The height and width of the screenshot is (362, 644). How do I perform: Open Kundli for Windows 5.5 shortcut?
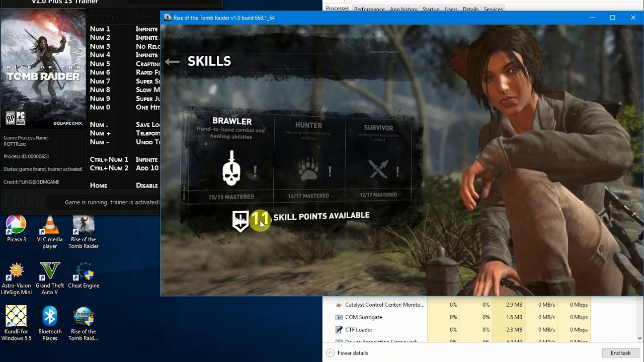pyautogui.click(x=16, y=324)
